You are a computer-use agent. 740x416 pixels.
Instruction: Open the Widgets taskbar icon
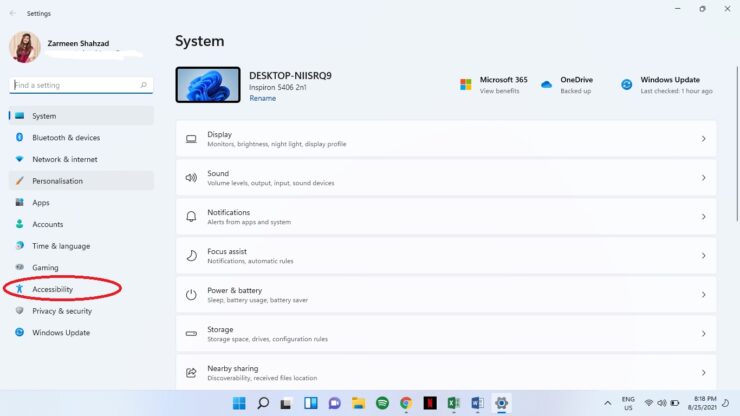coord(311,403)
